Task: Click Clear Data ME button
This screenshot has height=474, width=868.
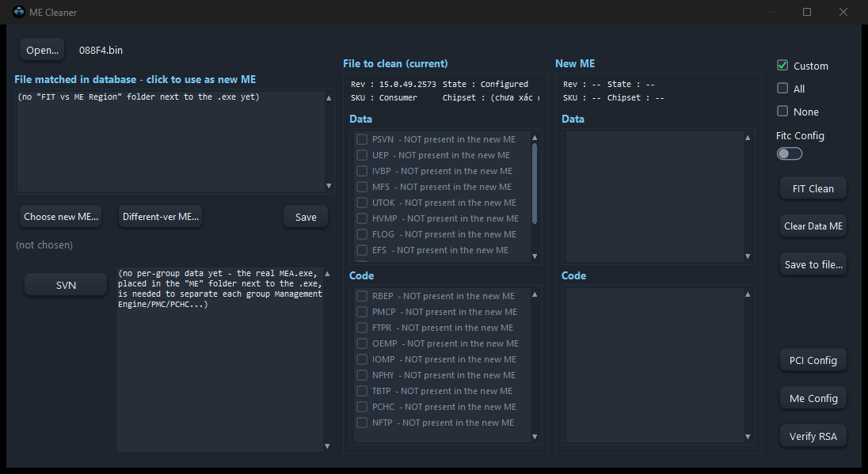Action: pos(813,226)
